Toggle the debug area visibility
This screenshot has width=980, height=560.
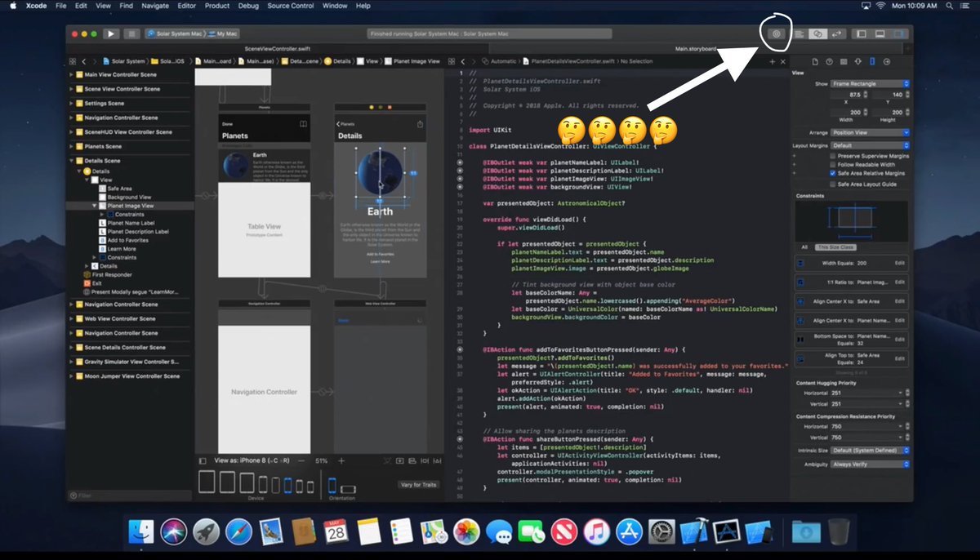pyautogui.click(x=880, y=34)
